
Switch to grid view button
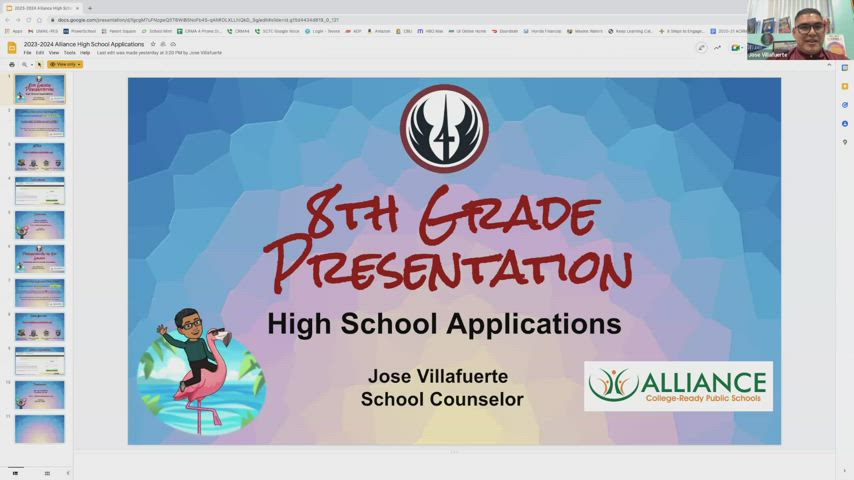[47, 473]
